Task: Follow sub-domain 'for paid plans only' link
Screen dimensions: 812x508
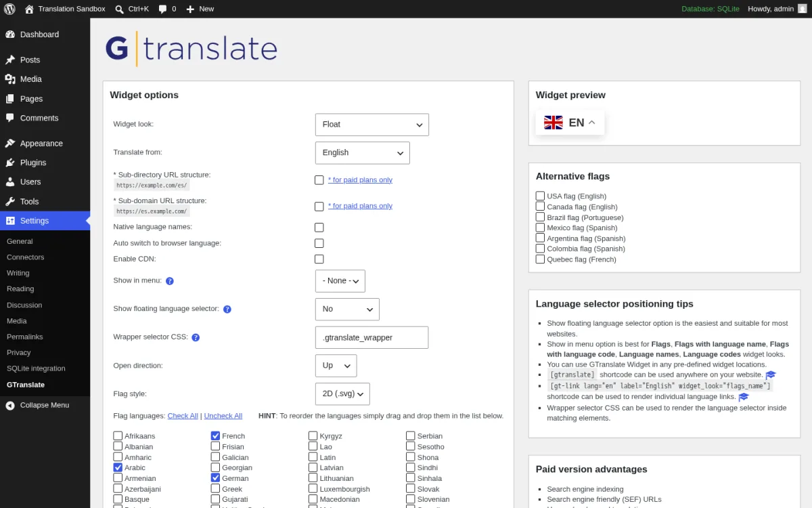Action: 360,206
